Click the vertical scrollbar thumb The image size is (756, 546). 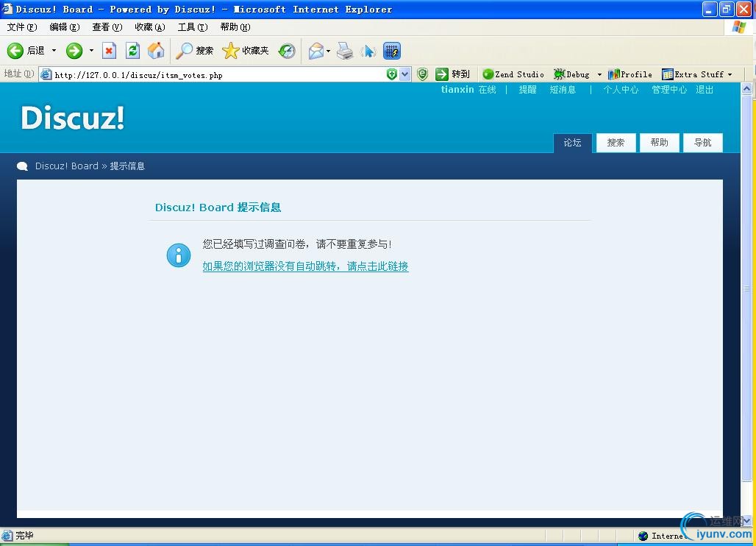click(747, 288)
